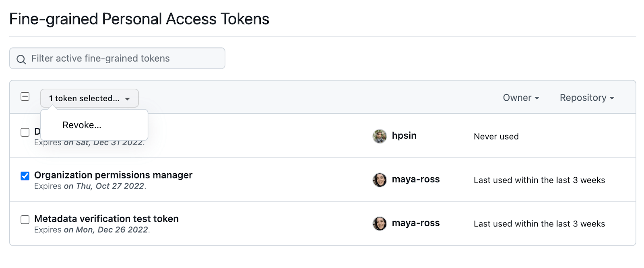Open the Metadata verification test token
The image size is (644, 268).
point(107,219)
